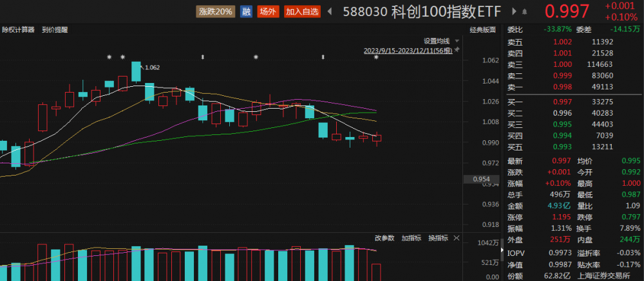Click the 卖五 row price 1.002
This screenshot has height=281, width=644.
click(562, 42)
